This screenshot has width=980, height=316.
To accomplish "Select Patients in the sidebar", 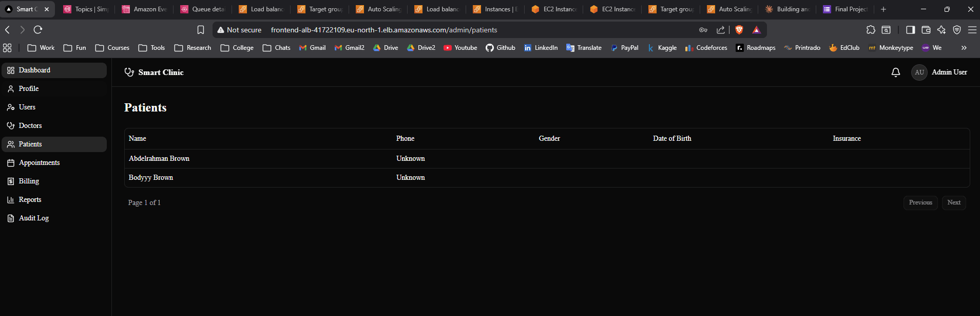I will [x=54, y=144].
